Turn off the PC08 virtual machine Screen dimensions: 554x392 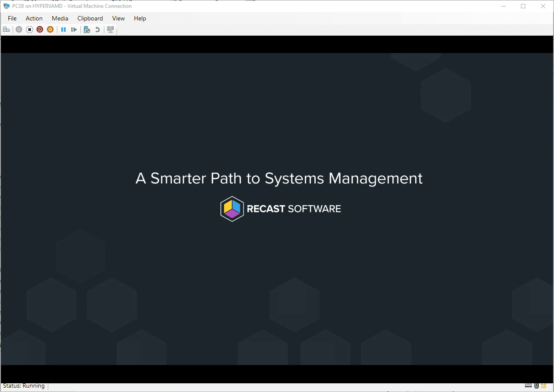(29, 29)
